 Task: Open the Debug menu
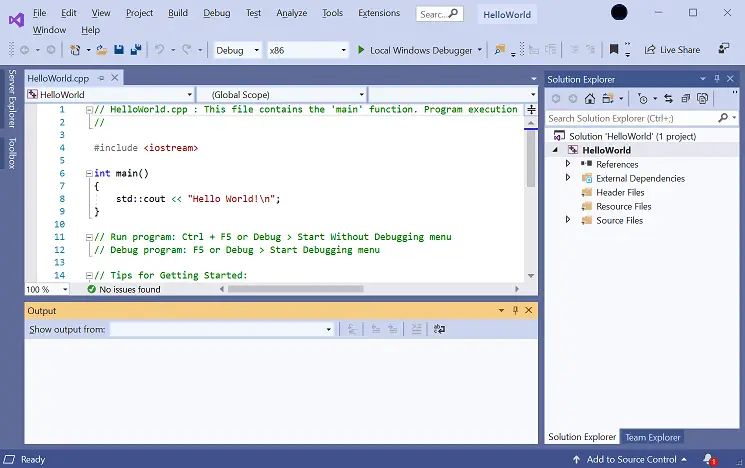click(217, 13)
